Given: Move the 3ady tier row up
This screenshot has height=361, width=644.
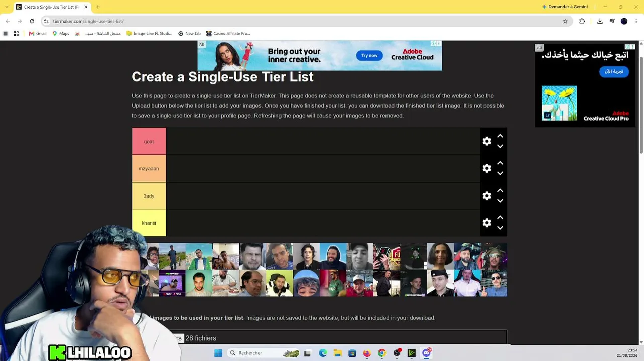Looking at the screenshot, I should pyautogui.click(x=500, y=190).
